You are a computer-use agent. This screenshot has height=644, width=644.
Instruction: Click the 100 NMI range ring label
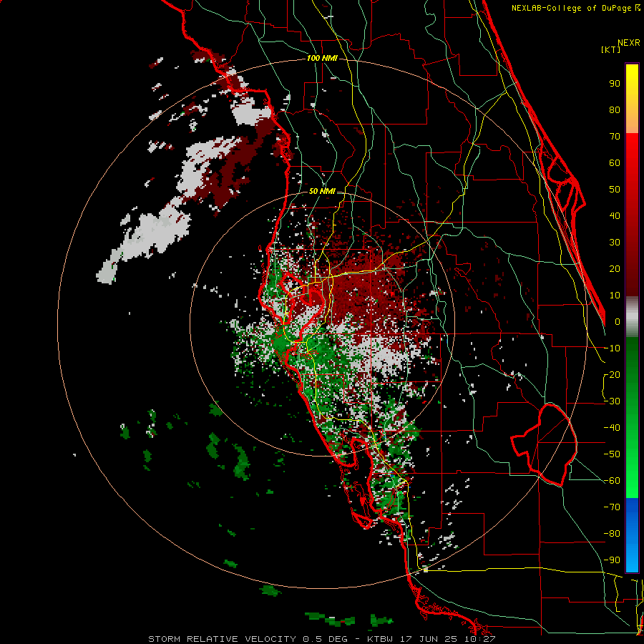coord(322,59)
